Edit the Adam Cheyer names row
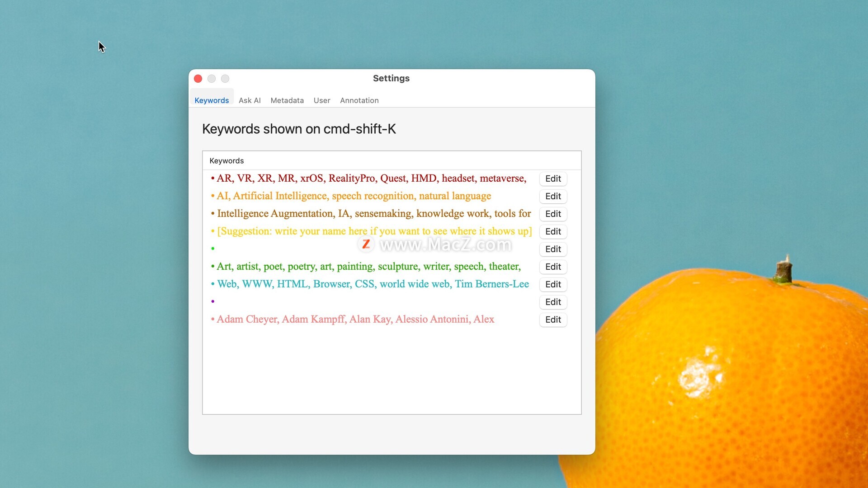Screen dimensions: 868x488 tap(553, 319)
